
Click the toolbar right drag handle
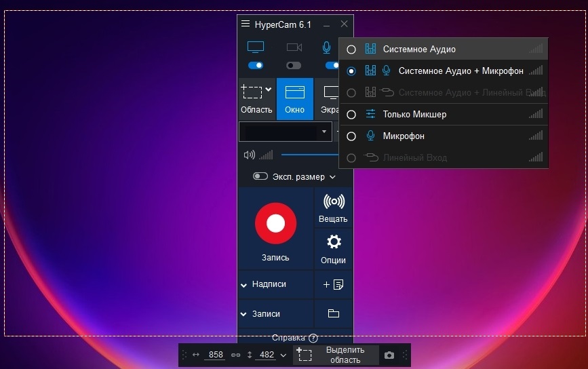point(405,355)
